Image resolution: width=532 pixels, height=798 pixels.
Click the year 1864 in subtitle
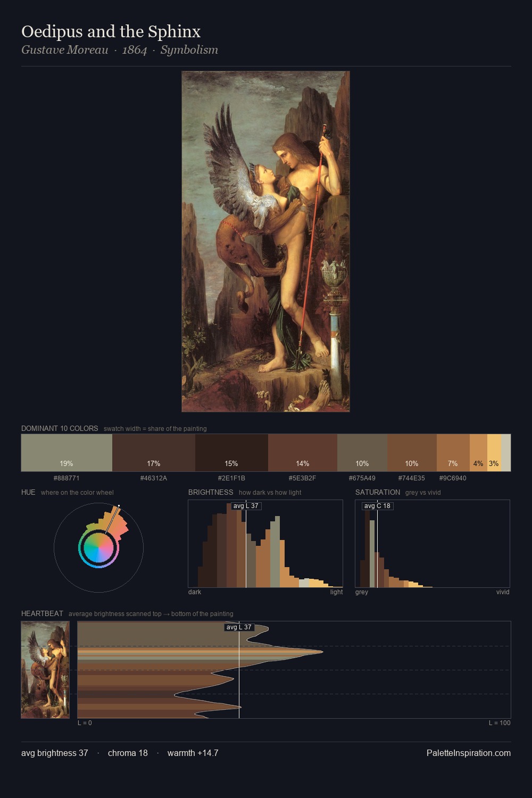pos(135,50)
